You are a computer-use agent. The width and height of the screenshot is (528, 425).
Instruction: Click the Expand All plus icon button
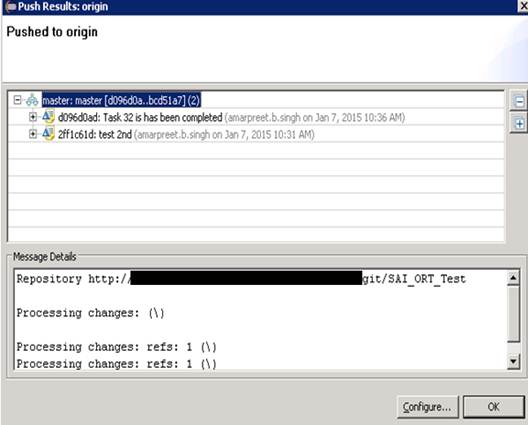pos(519,124)
